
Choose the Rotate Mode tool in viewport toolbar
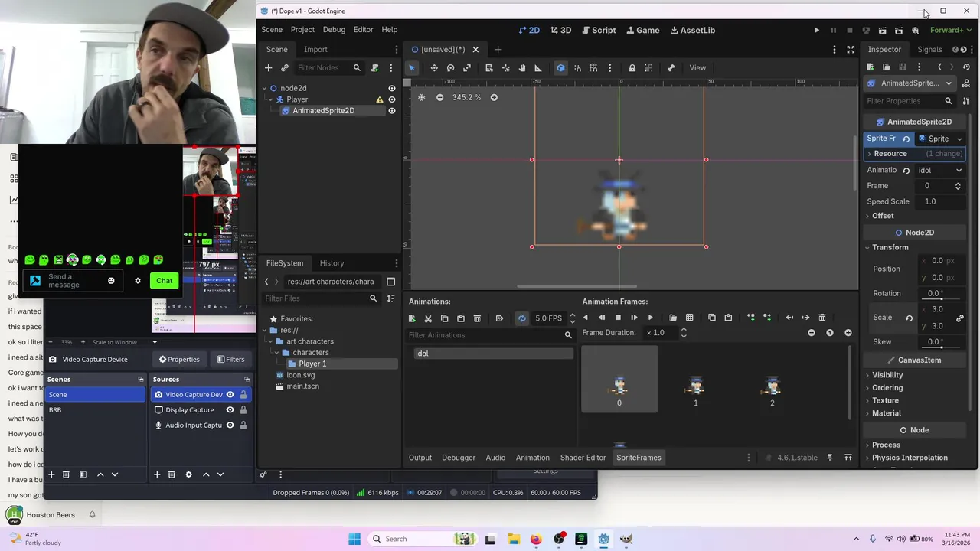(450, 68)
